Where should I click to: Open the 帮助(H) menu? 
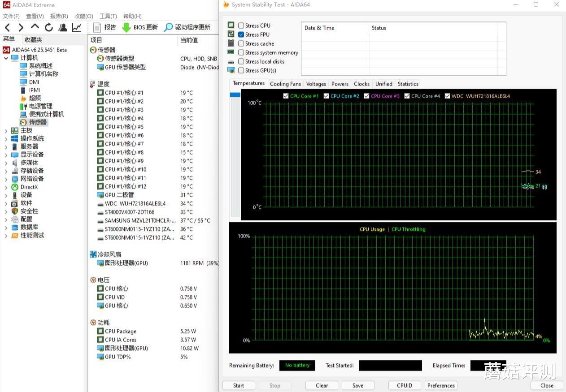132,16
